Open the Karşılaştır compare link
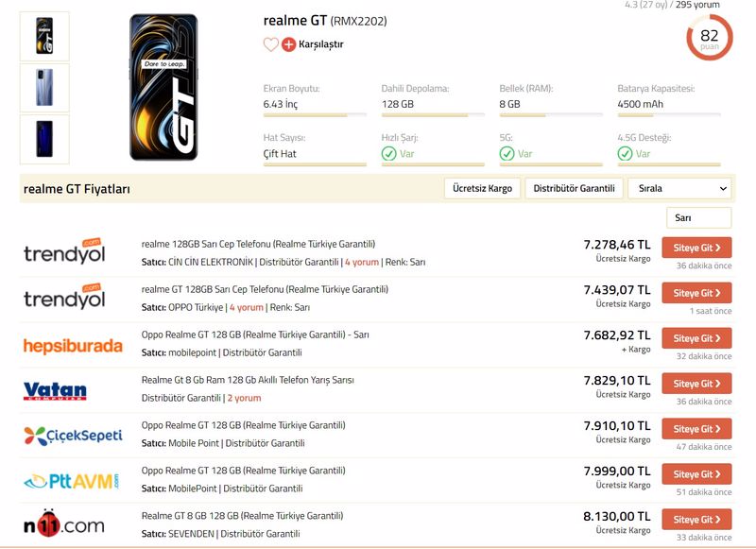The image size is (756, 549). click(x=321, y=44)
